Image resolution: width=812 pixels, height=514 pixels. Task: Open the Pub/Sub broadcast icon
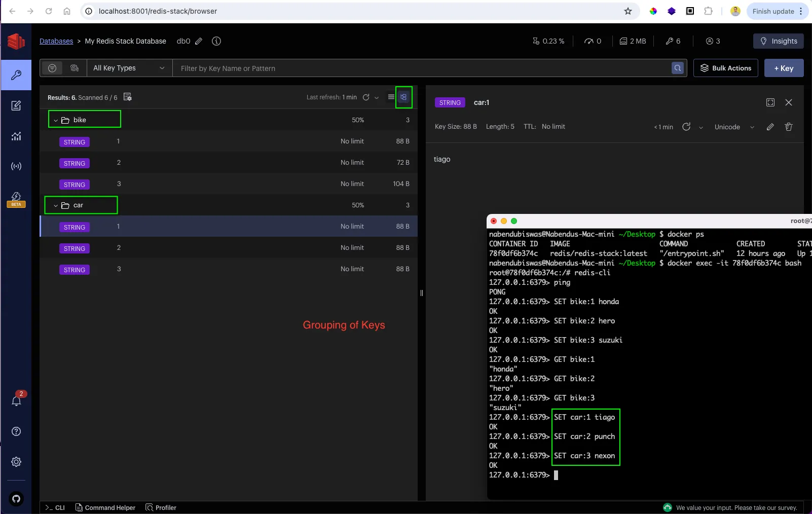click(x=16, y=166)
